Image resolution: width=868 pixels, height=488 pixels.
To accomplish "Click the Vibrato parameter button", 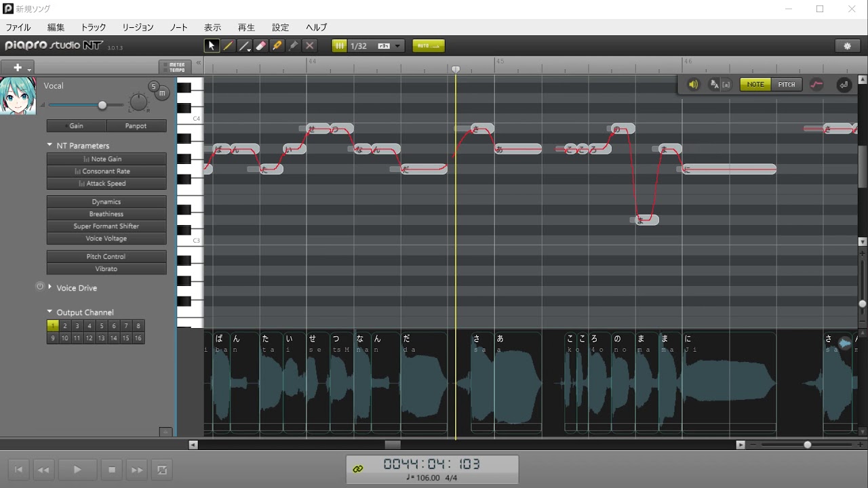I will pos(106,269).
